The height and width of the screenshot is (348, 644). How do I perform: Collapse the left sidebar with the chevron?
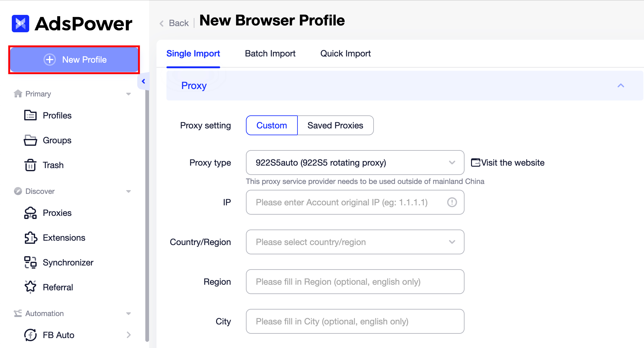(x=143, y=81)
